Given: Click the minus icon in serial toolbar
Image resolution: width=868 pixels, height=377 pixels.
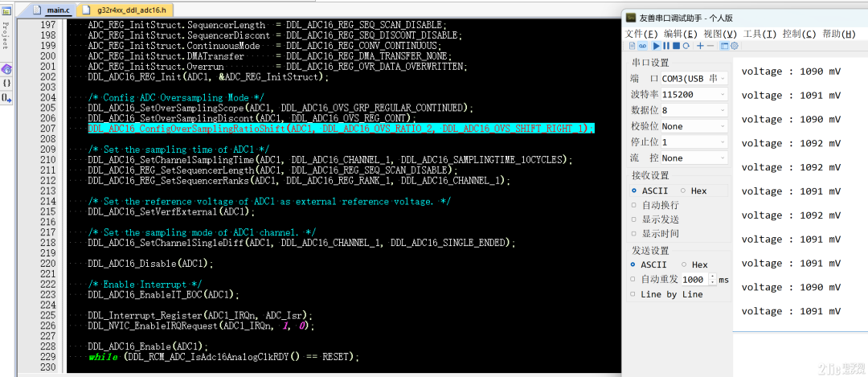Looking at the screenshot, I should 710,45.
